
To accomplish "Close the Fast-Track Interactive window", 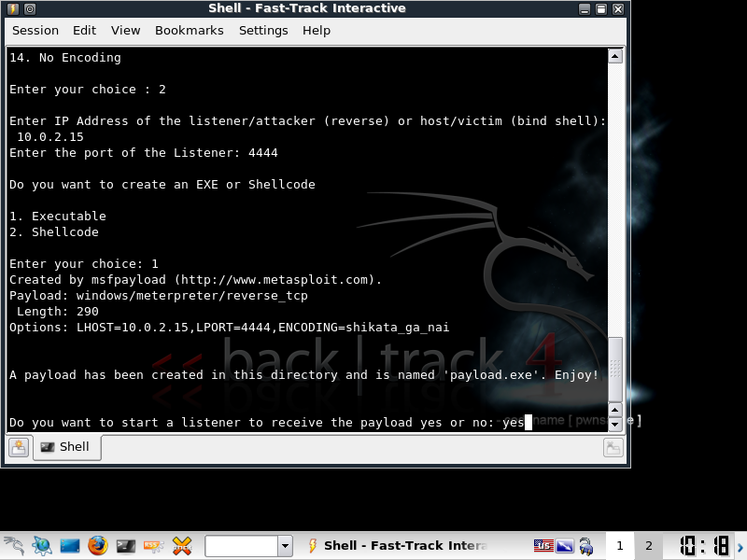I will click(x=618, y=9).
